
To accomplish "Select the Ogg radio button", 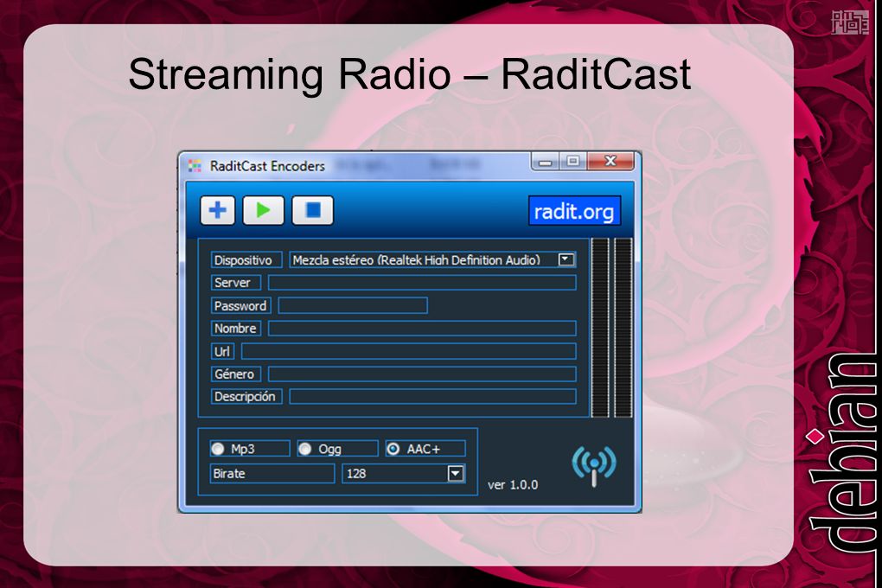I will click(305, 449).
